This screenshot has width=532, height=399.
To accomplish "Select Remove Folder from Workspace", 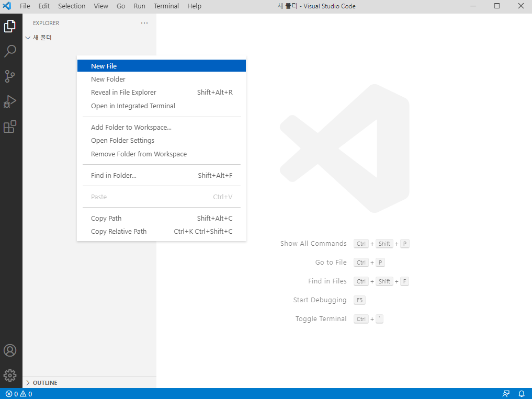I will (x=162, y=154).
